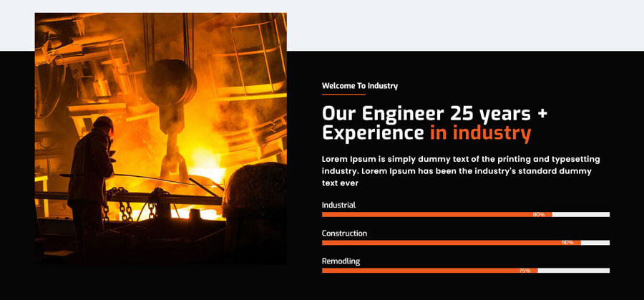Click the 80% label on the Industrial bar
644x300 pixels.
click(538, 215)
